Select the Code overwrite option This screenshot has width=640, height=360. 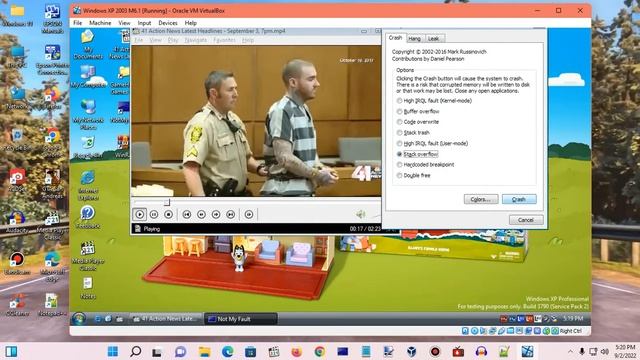[x=418, y=122]
